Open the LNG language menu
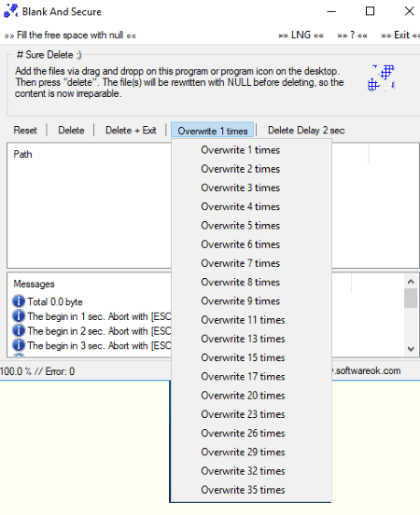The height and width of the screenshot is (515, 420). 301,35
